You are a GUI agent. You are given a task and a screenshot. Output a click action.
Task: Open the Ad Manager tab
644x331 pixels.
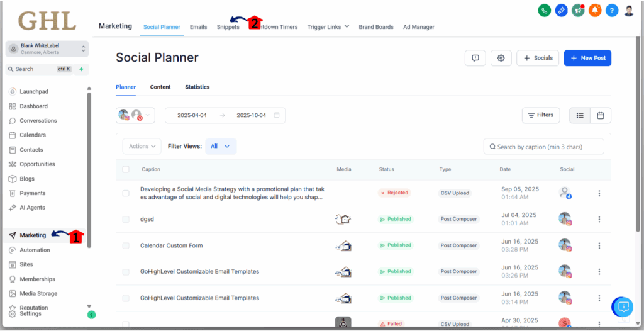pos(418,27)
